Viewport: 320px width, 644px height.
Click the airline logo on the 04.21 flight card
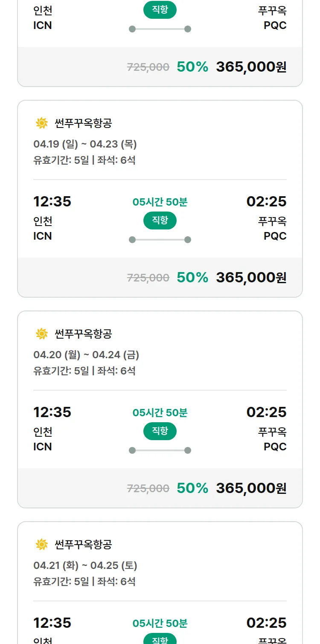click(41, 545)
